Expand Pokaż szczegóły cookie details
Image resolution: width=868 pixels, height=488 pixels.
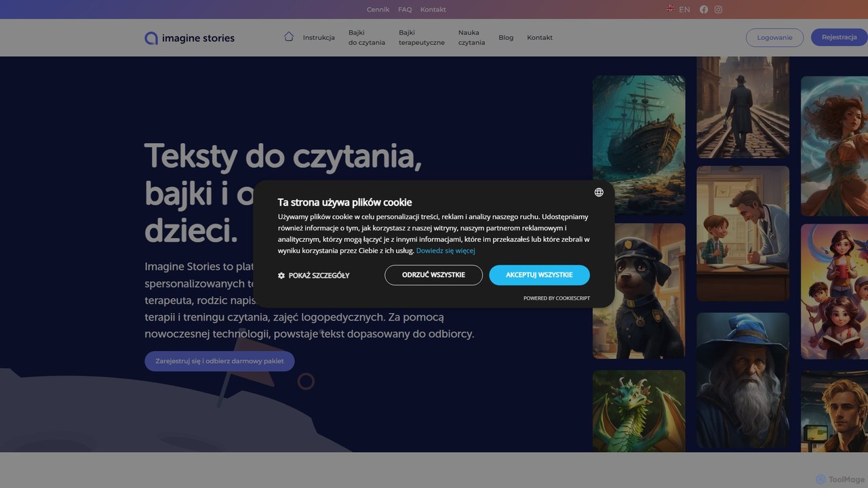point(313,276)
